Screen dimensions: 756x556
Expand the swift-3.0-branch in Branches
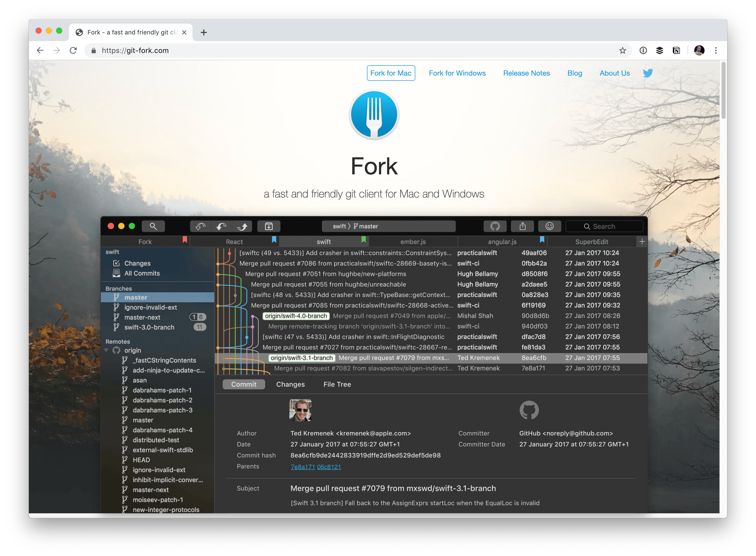click(149, 327)
